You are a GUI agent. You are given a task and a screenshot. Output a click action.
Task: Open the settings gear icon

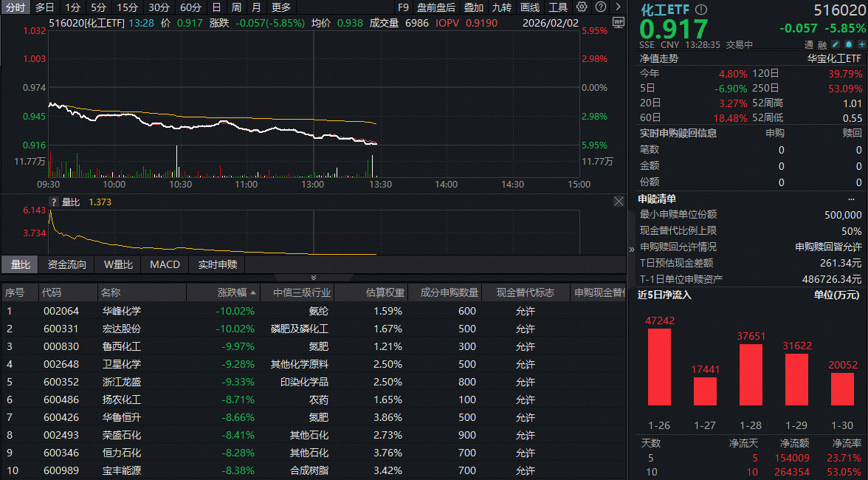click(581, 7)
